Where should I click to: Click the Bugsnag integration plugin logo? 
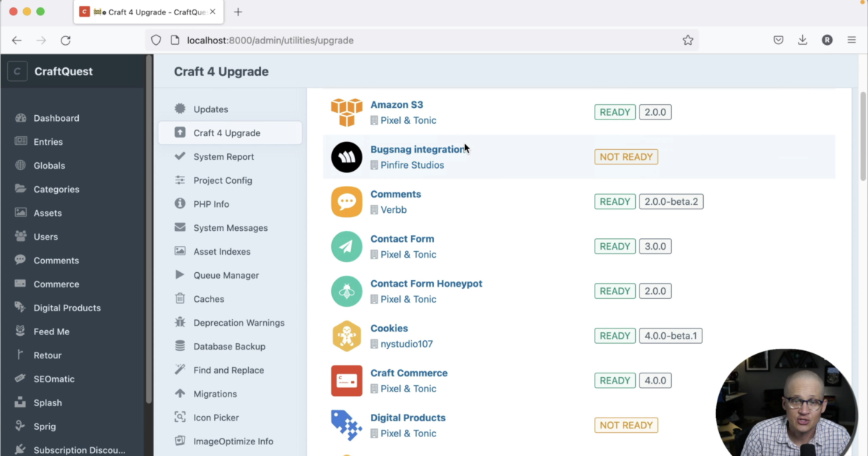click(346, 157)
